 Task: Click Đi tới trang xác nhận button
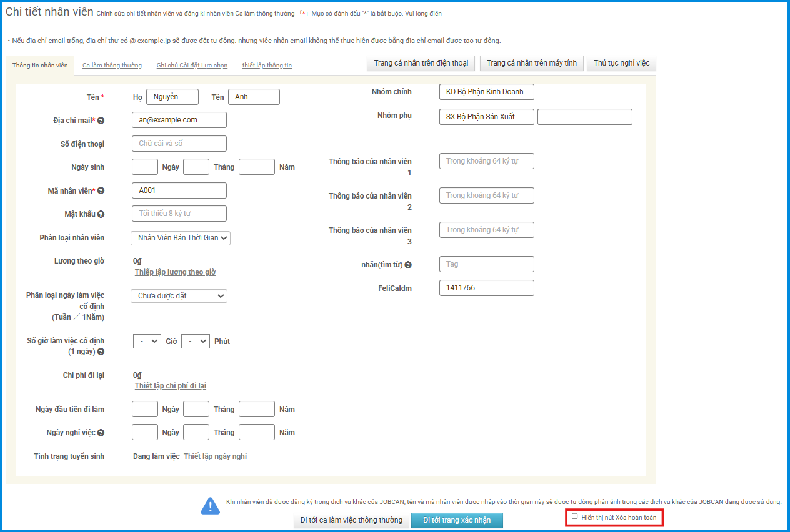pos(456,520)
